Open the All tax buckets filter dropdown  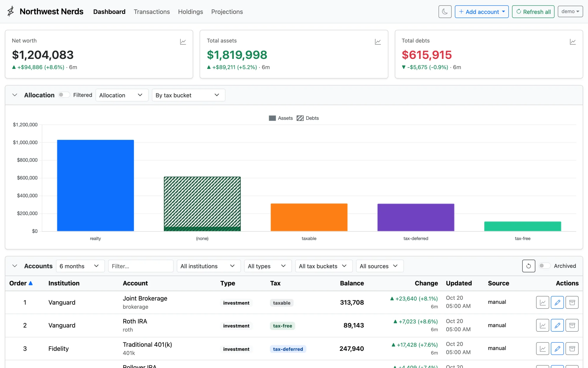click(324, 266)
